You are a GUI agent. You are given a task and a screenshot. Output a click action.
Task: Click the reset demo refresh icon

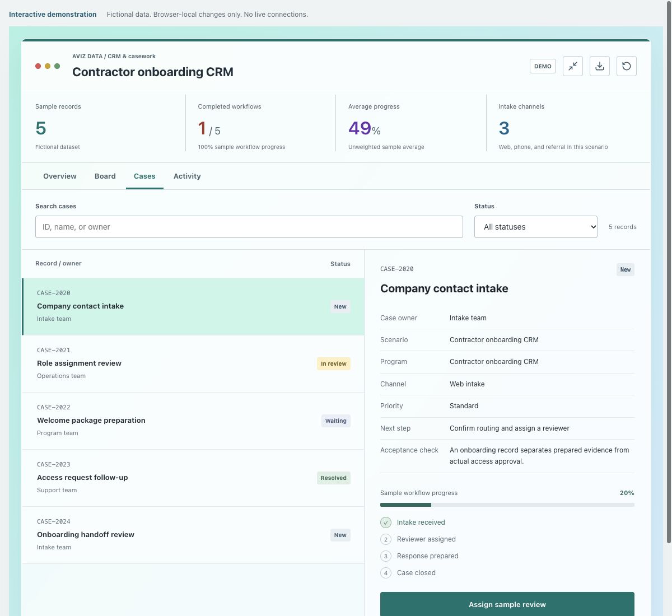[x=627, y=66]
